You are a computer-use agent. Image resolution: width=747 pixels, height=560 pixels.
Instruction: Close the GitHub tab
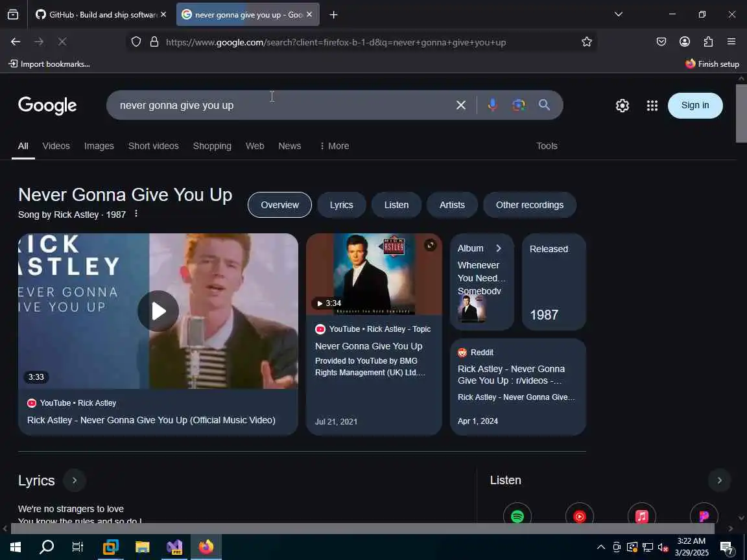(x=163, y=15)
